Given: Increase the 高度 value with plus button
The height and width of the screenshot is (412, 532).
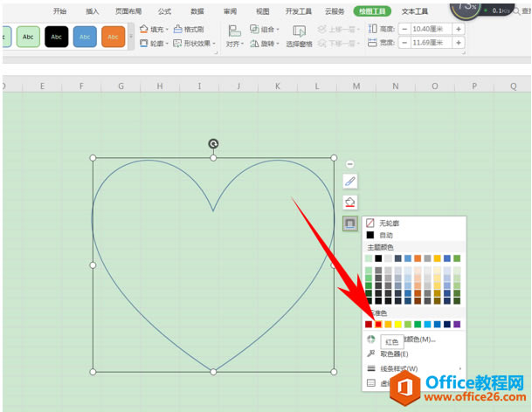Looking at the screenshot, I should [459, 29].
